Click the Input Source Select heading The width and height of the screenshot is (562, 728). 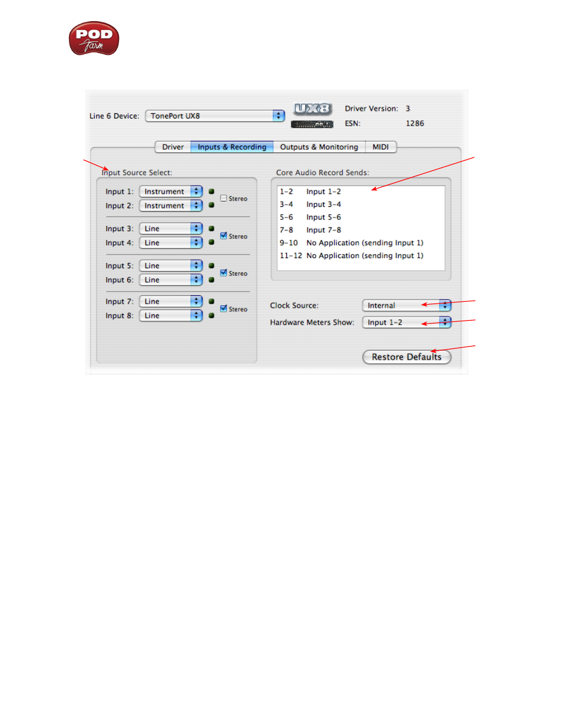point(137,173)
